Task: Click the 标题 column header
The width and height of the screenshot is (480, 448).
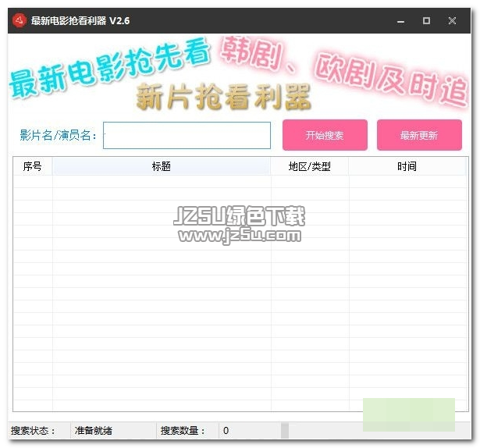Action: pyautogui.click(x=162, y=166)
